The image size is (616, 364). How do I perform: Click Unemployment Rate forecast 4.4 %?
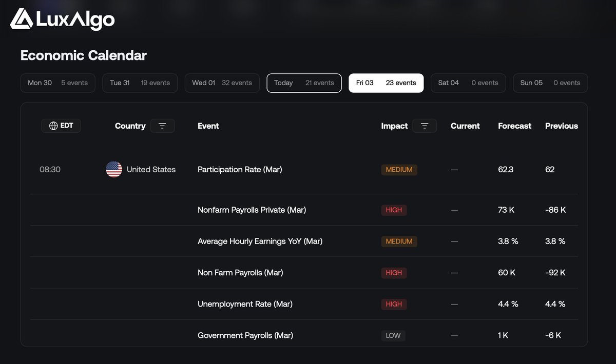point(508,304)
